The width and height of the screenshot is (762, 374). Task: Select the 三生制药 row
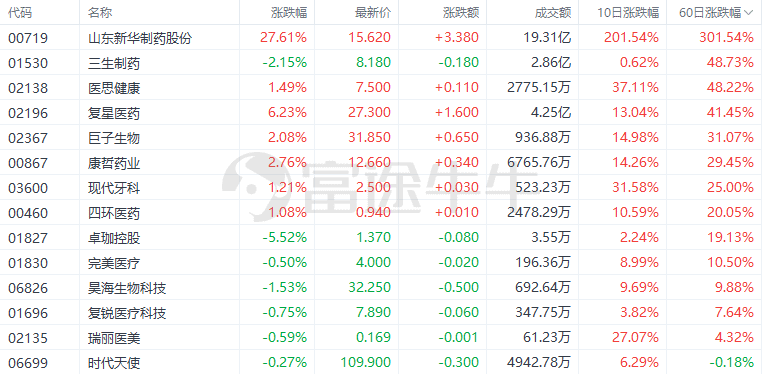[381, 63]
